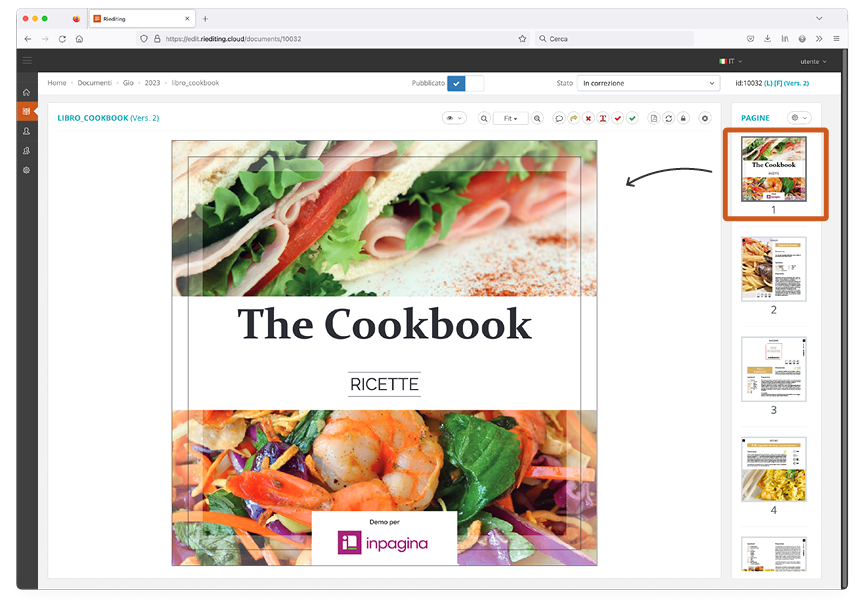The width and height of the screenshot is (864, 600).
Task: Click the comment bubble tool icon
Action: pyautogui.click(x=558, y=118)
